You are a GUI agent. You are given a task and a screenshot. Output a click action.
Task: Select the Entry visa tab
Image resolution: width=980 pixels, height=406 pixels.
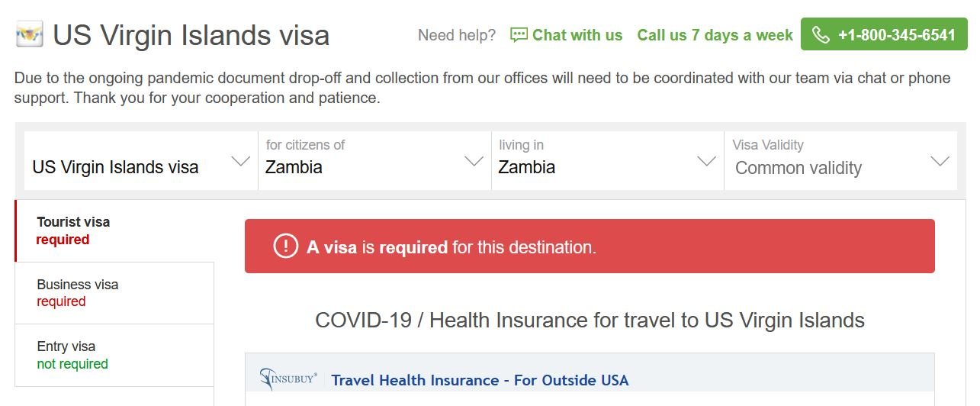pyautogui.click(x=114, y=356)
